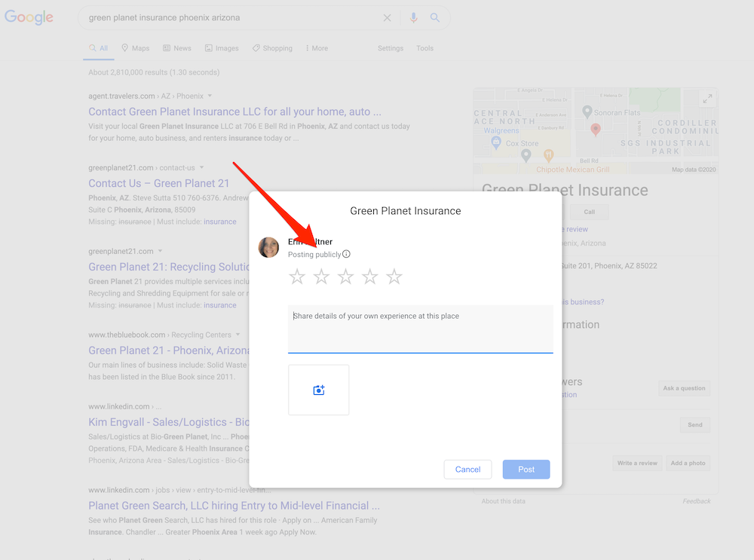Click Ask a question button

pyautogui.click(x=684, y=388)
